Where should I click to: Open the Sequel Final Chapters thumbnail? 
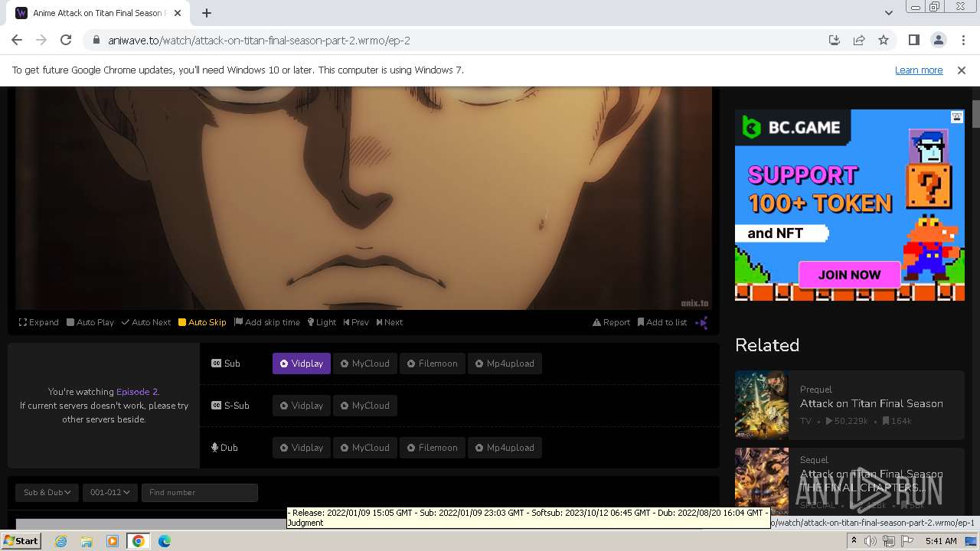[x=762, y=481]
